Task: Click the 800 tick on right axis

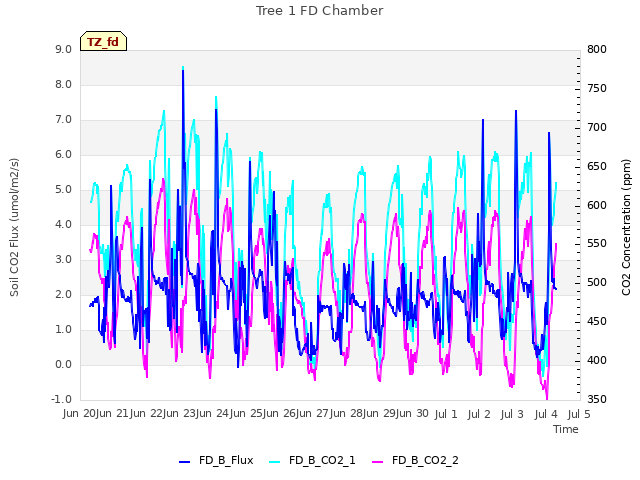Action: pyautogui.click(x=597, y=49)
